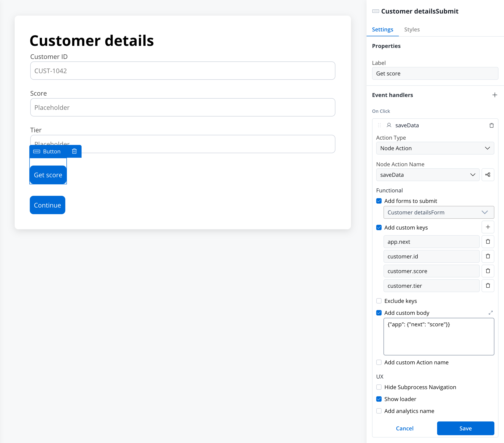Delete the saveData event handler
This screenshot has height=443, width=504.
pyautogui.click(x=491, y=125)
